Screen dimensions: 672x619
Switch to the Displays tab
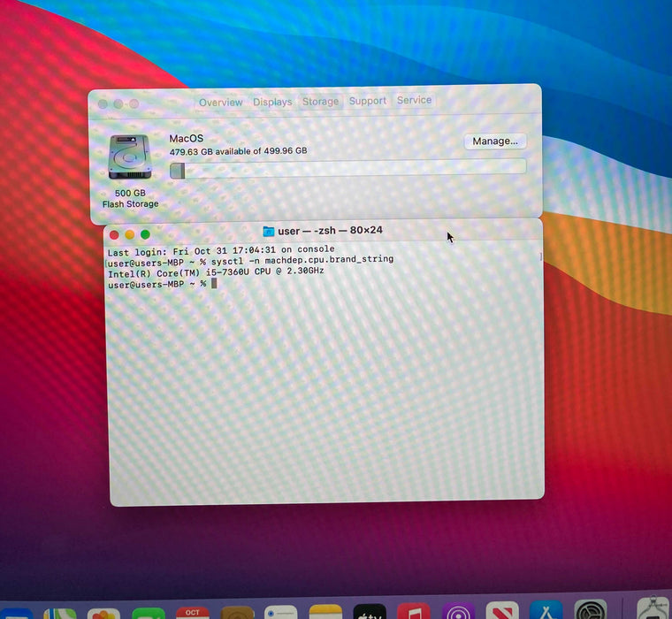[x=272, y=103]
